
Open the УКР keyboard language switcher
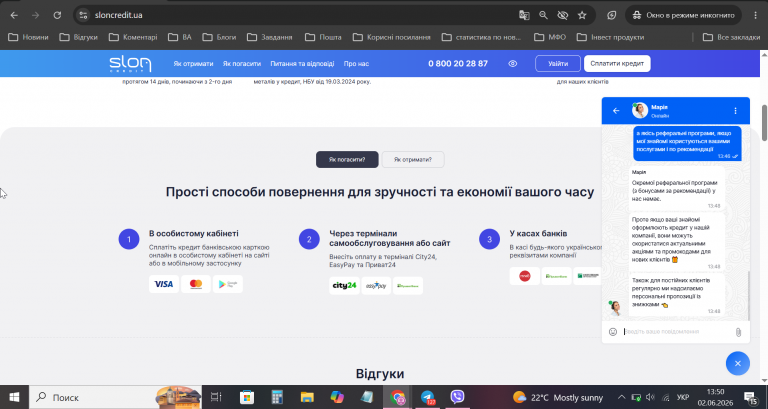682,397
